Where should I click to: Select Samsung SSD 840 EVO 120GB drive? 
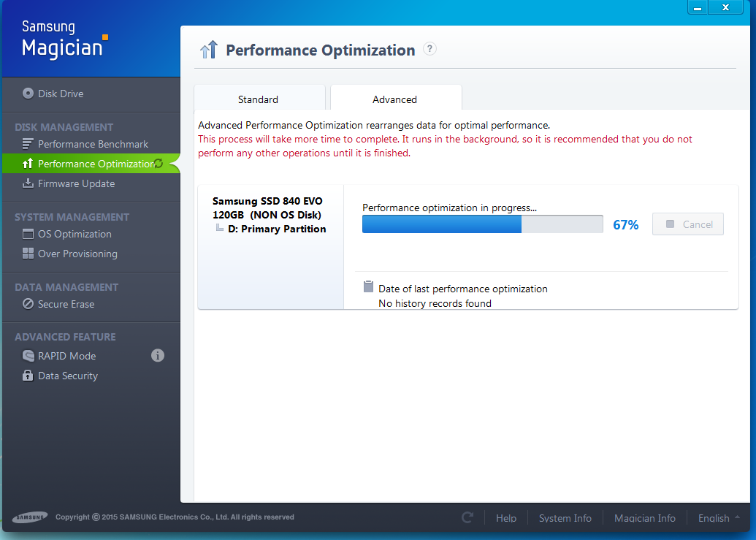pyautogui.click(x=267, y=208)
